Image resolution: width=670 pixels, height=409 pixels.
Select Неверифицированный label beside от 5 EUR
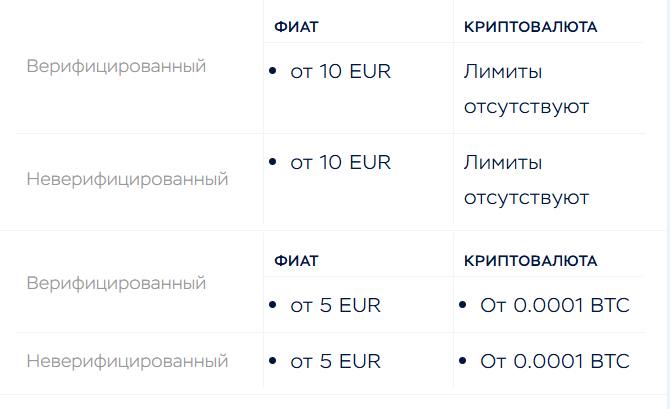click(x=127, y=361)
